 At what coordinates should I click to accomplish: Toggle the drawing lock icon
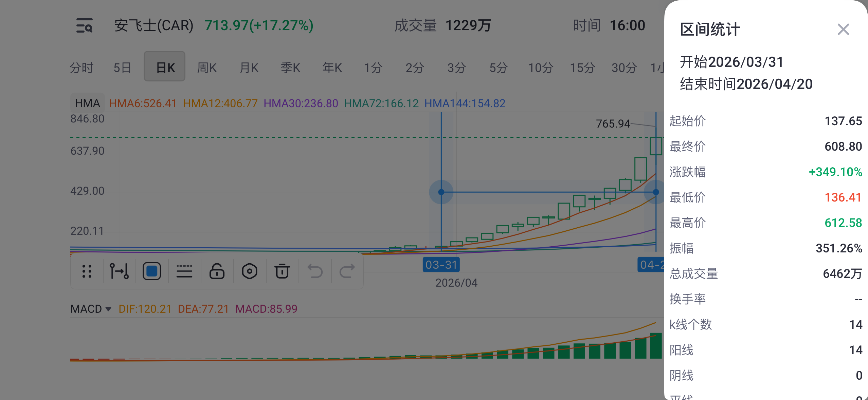click(x=217, y=271)
